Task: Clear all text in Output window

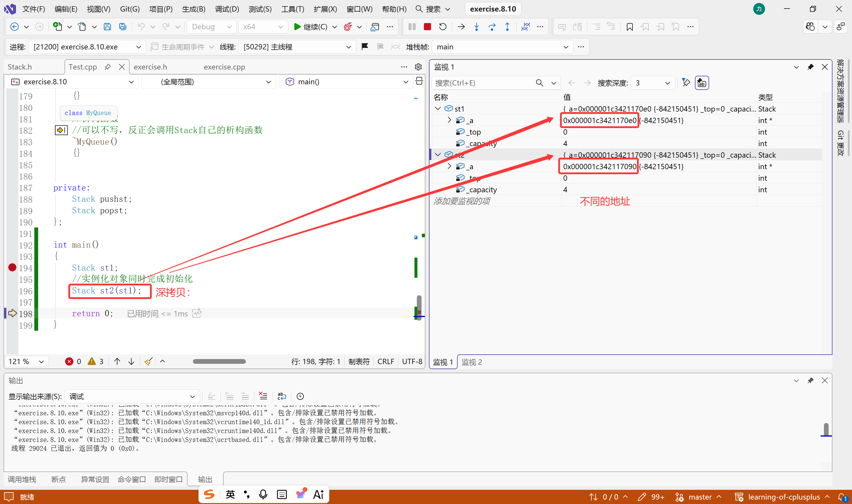Action: (x=263, y=396)
